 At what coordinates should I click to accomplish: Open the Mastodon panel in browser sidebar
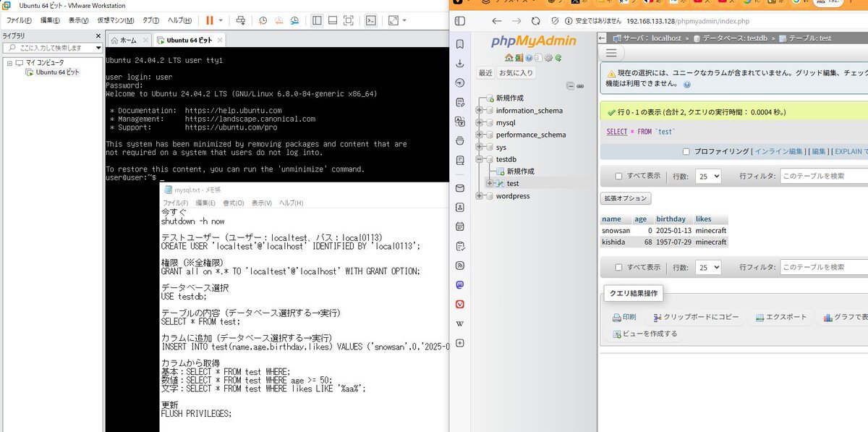coord(460,285)
